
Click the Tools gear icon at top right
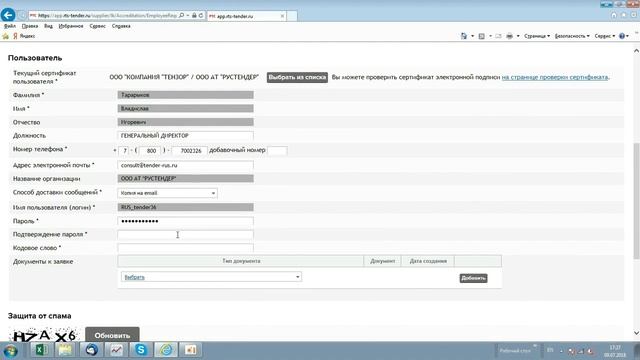[x=633, y=16]
